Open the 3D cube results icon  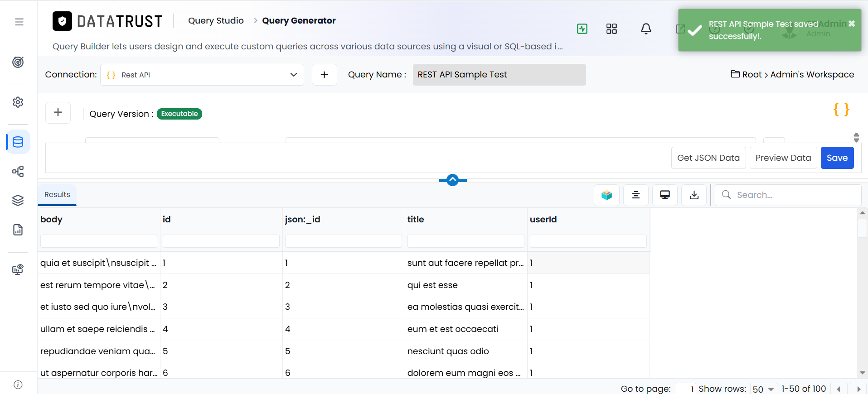coord(607,195)
